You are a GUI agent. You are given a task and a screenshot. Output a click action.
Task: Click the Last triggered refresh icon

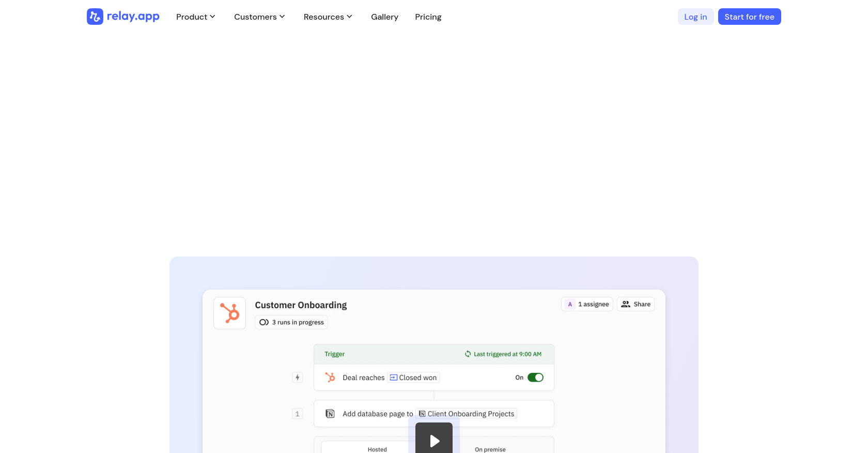(x=468, y=354)
